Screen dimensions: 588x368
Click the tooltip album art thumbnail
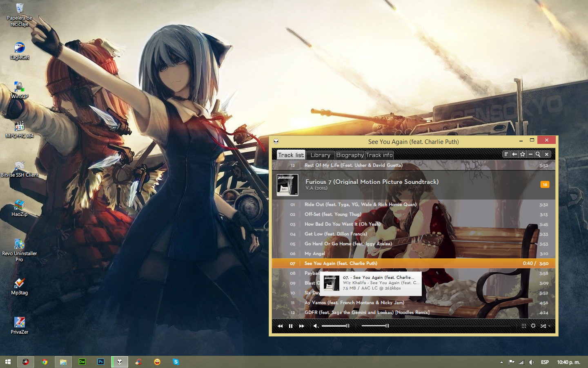click(x=332, y=283)
